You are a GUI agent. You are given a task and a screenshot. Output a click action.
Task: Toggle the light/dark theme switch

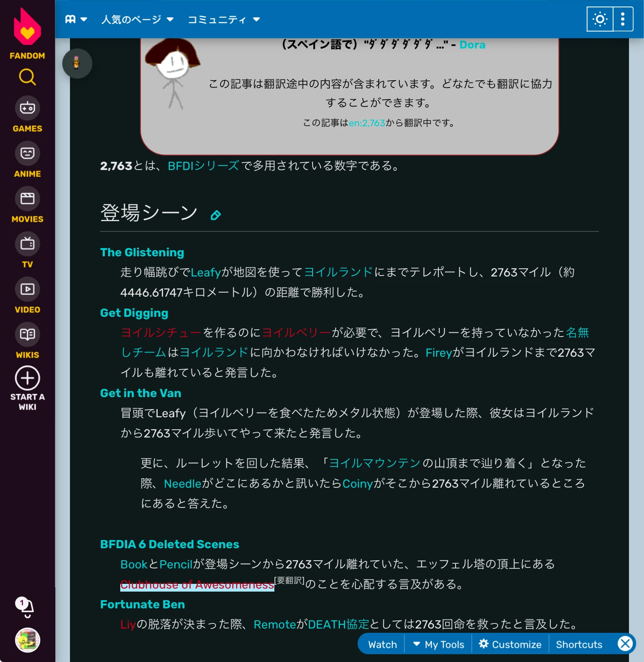[599, 19]
